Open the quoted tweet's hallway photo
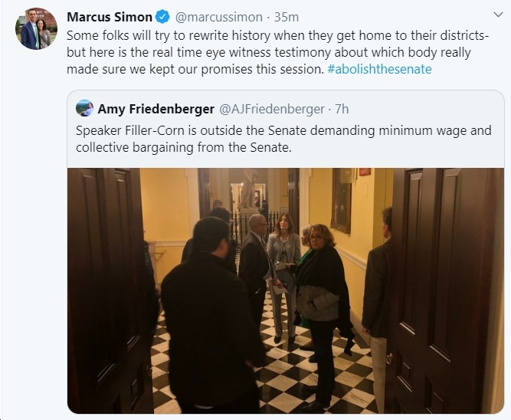This screenshot has width=511, height=420. (286, 290)
